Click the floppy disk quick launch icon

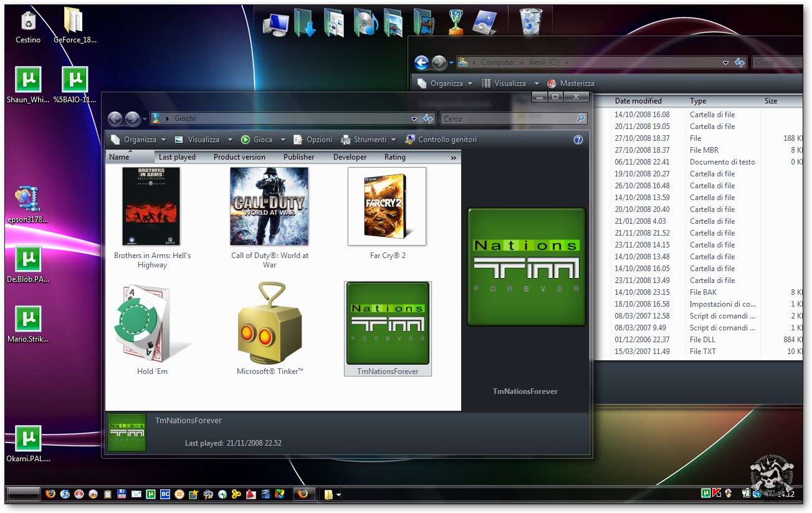[122, 494]
